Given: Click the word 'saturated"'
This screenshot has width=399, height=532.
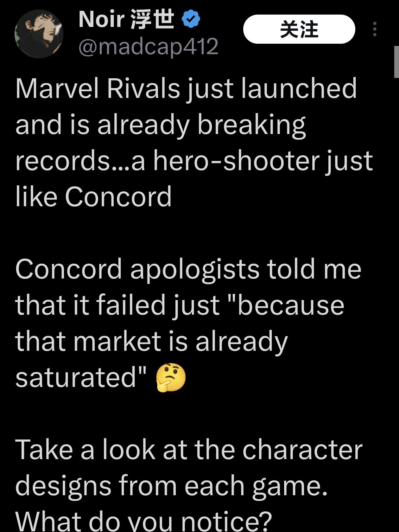Looking at the screenshot, I should 81,377.
